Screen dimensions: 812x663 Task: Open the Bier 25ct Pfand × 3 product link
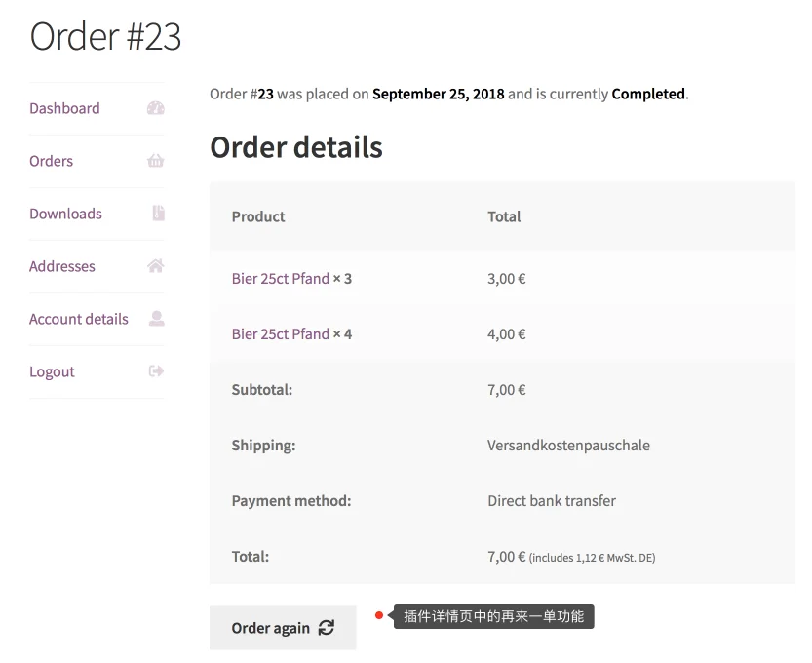[281, 279]
